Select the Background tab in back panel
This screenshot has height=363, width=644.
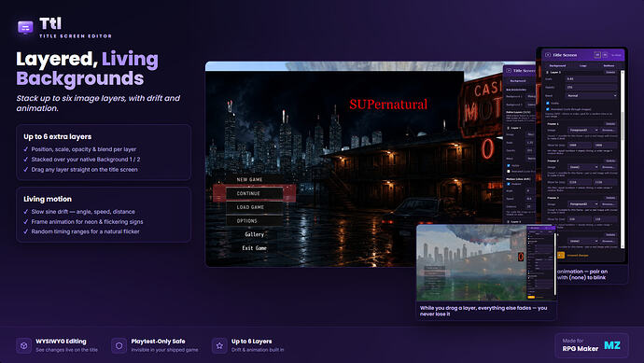[518, 81]
